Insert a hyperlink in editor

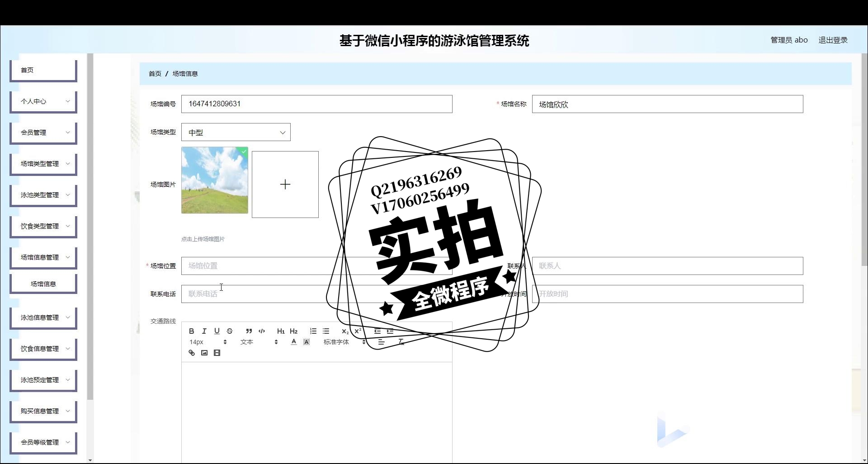coord(192,353)
